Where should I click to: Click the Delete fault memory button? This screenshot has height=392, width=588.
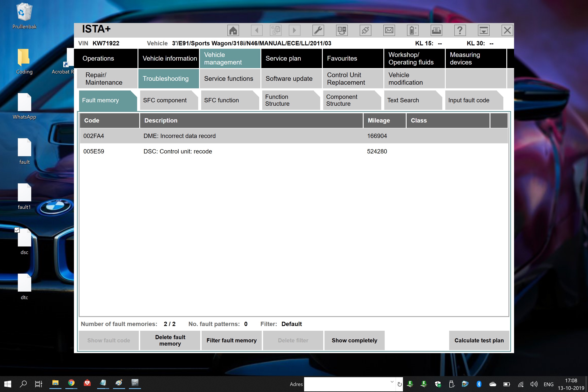point(170,340)
